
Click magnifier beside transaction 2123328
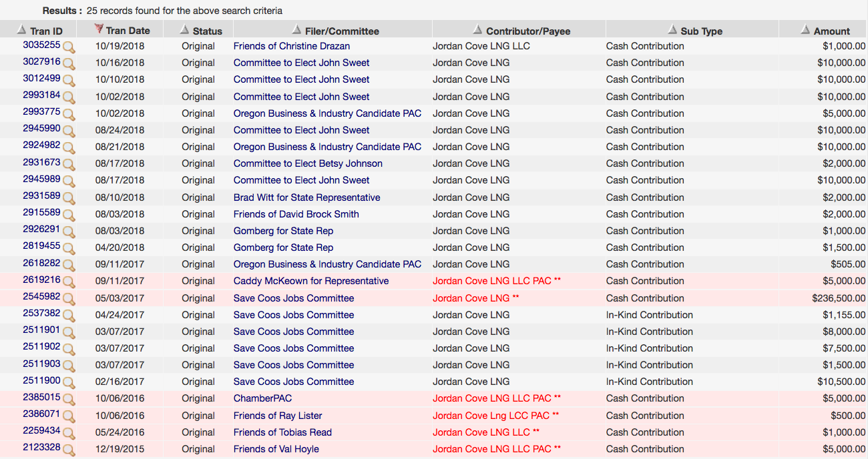[69, 450]
